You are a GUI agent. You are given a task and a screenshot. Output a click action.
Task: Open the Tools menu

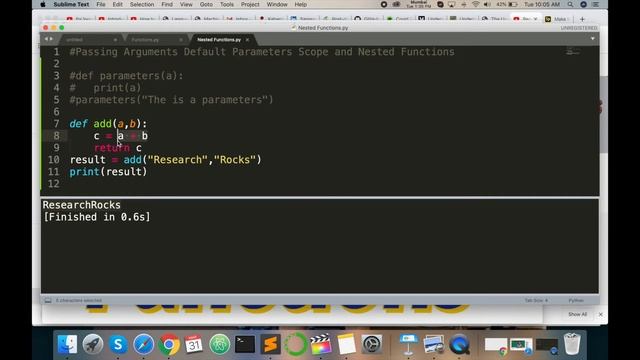pyautogui.click(x=227, y=4)
